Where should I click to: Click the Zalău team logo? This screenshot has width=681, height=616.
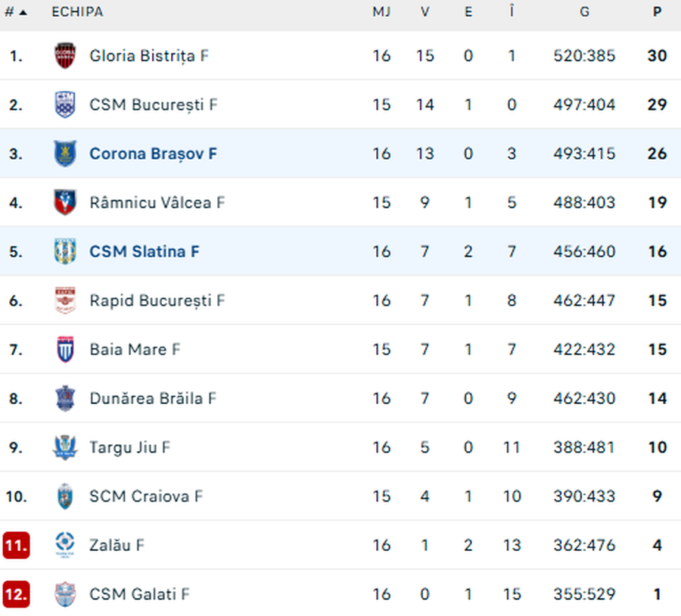pos(65,545)
